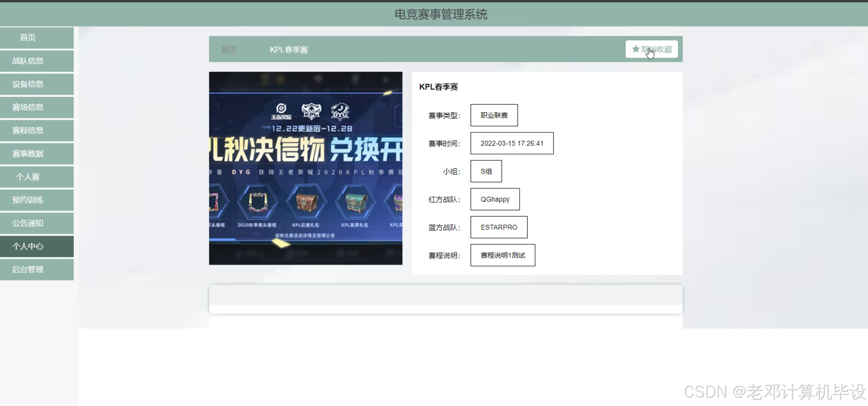Image resolution: width=868 pixels, height=406 pixels.
Task: Click the 赛程说明1测试 description box
Action: pyautogui.click(x=503, y=255)
